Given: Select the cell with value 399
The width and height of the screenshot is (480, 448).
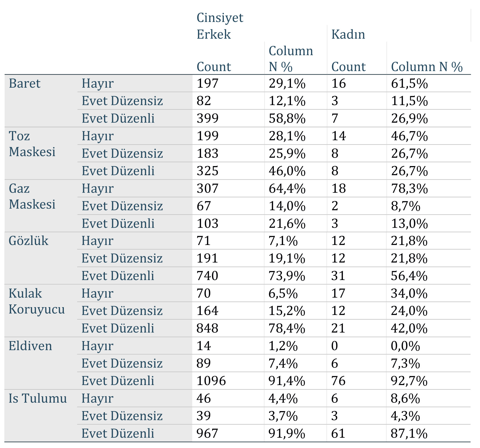Looking at the screenshot, I should (208, 118).
